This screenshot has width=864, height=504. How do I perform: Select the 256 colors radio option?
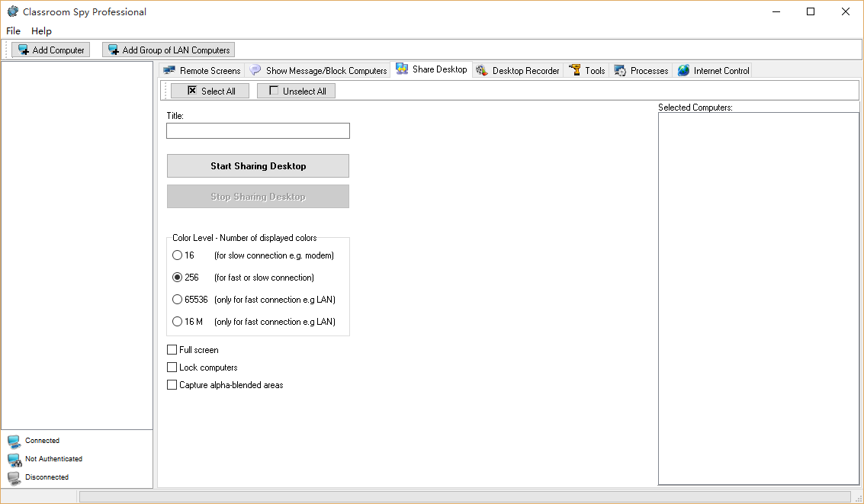(177, 277)
